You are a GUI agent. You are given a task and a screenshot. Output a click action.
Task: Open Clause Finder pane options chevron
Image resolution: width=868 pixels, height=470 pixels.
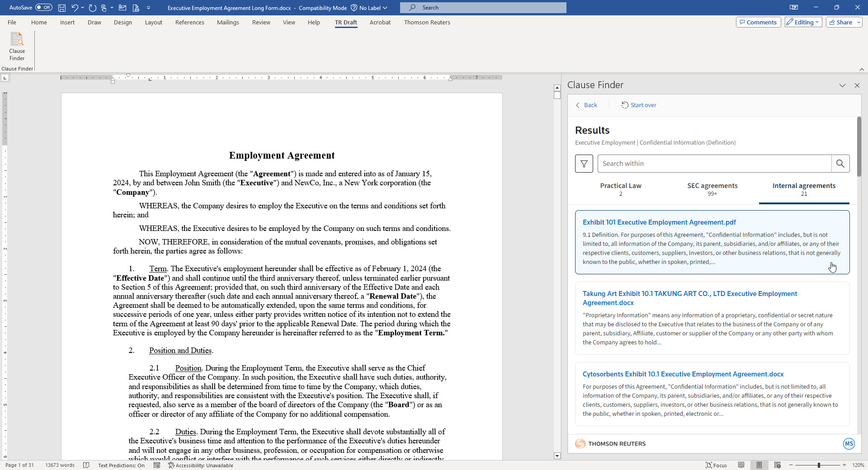842,85
